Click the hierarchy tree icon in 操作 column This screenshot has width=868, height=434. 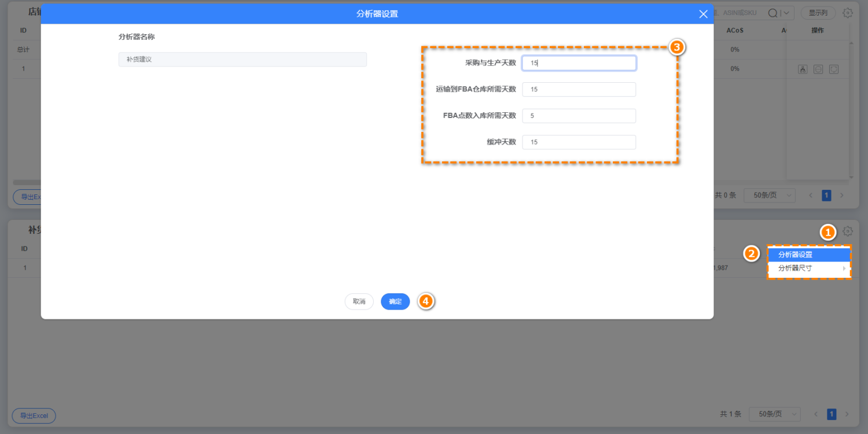(803, 69)
